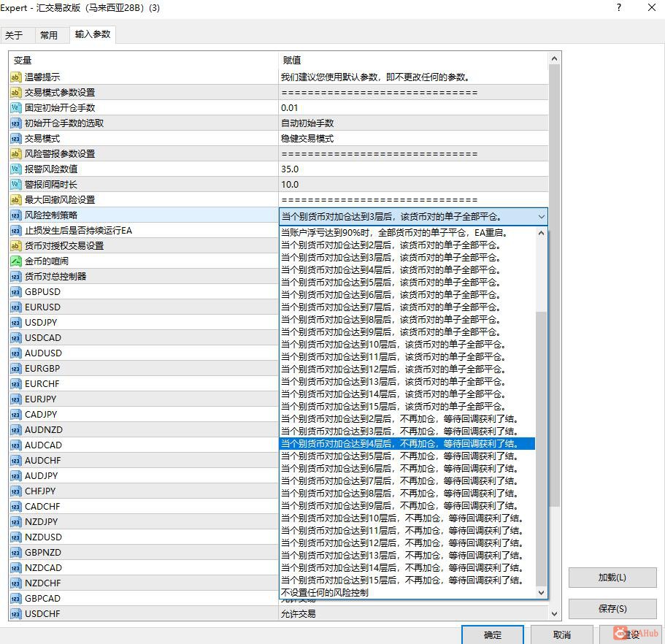Image resolution: width=665 pixels, height=644 pixels.
Task: Click the 加载(L) button
Action: click(612, 578)
